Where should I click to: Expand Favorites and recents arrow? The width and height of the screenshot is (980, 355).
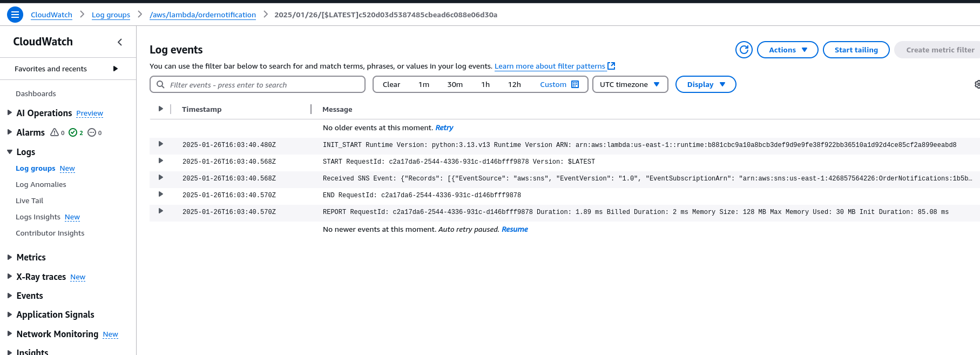click(115, 69)
